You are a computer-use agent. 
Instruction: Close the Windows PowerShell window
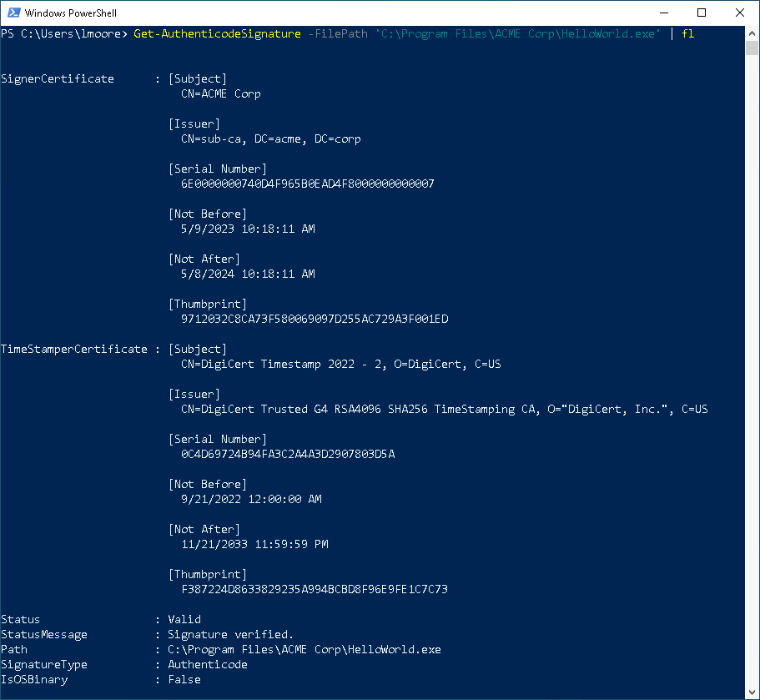click(740, 13)
